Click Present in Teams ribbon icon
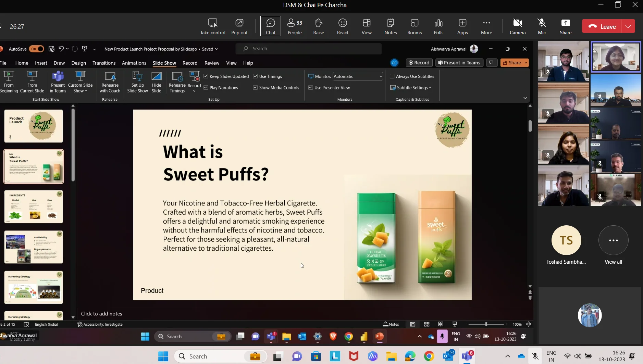 (x=58, y=82)
